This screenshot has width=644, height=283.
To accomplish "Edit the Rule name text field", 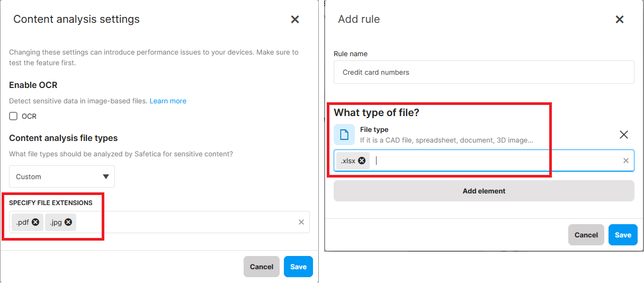I will point(484,72).
